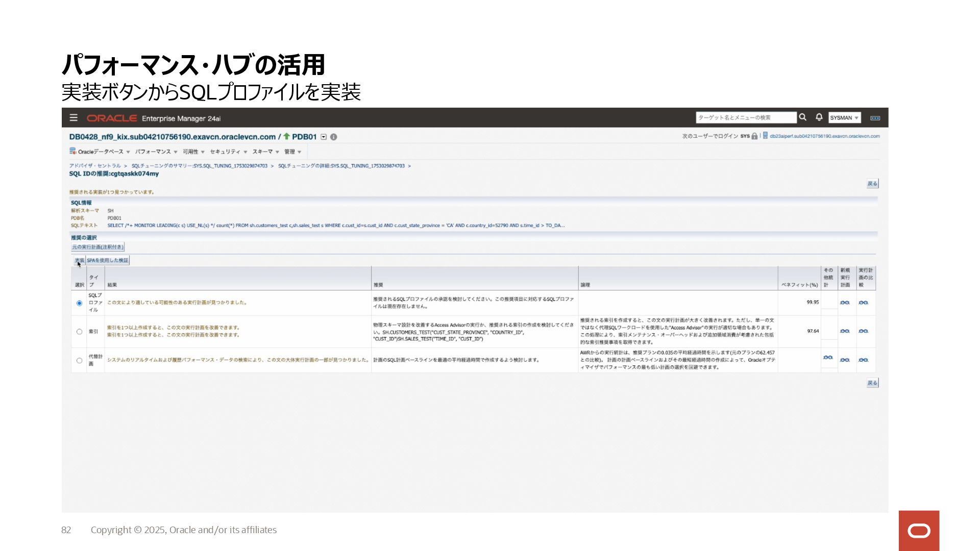Click the lock icon beside SYS

pyautogui.click(x=754, y=136)
